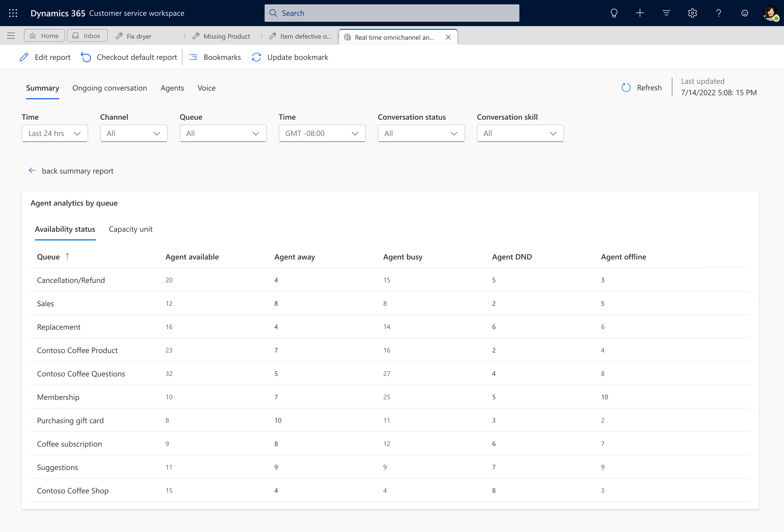The image size is (784, 532).
Task: Click the Refresh icon
Action: tap(627, 87)
